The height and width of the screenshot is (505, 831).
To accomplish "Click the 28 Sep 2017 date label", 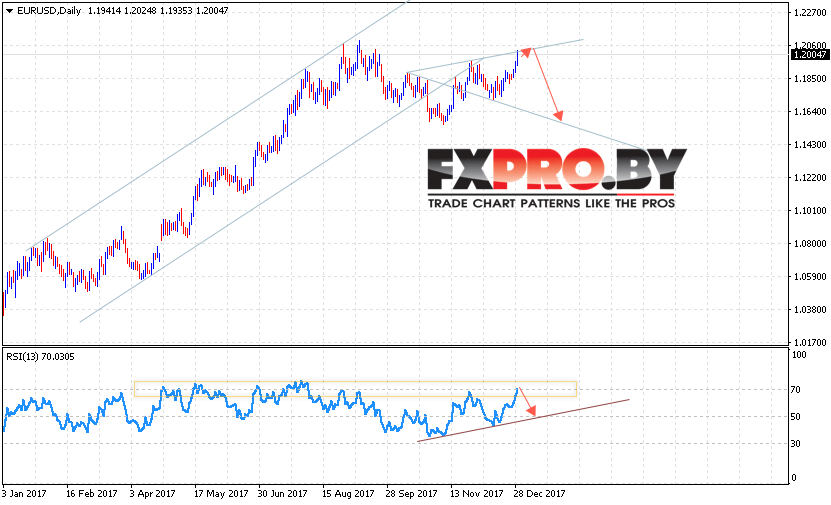I will (411, 494).
